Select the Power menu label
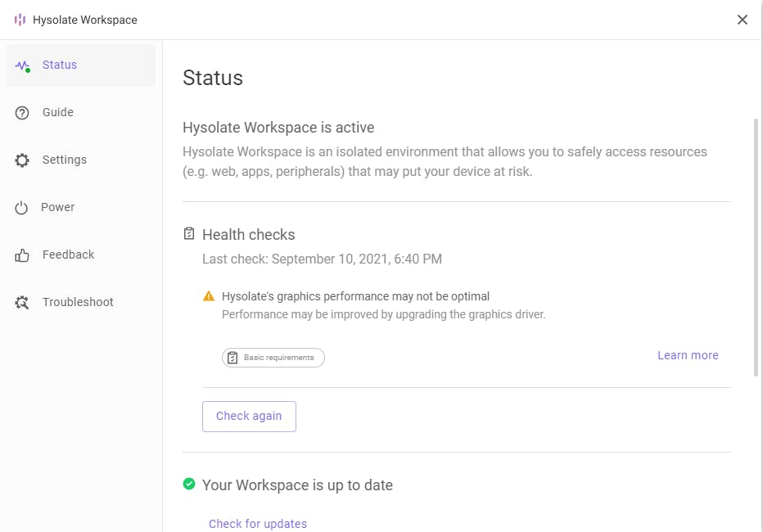The width and height of the screenshot is (763, 532). pos(58,207)
